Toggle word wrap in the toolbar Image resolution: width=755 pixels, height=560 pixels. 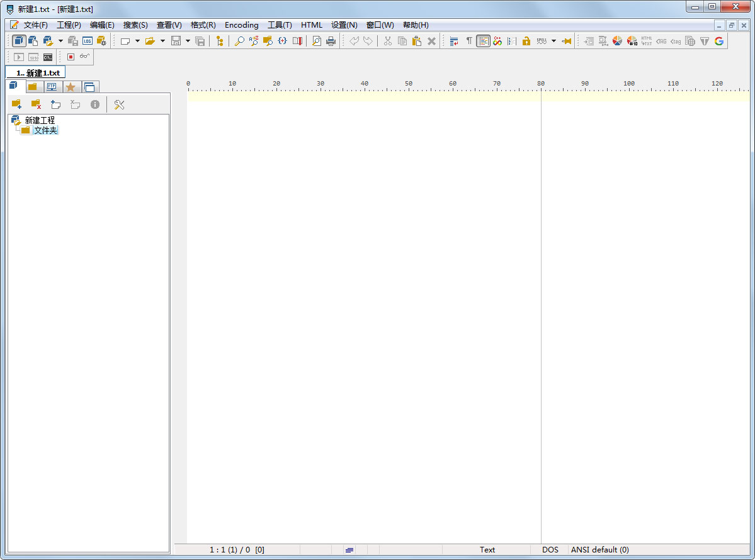(453, 40)
